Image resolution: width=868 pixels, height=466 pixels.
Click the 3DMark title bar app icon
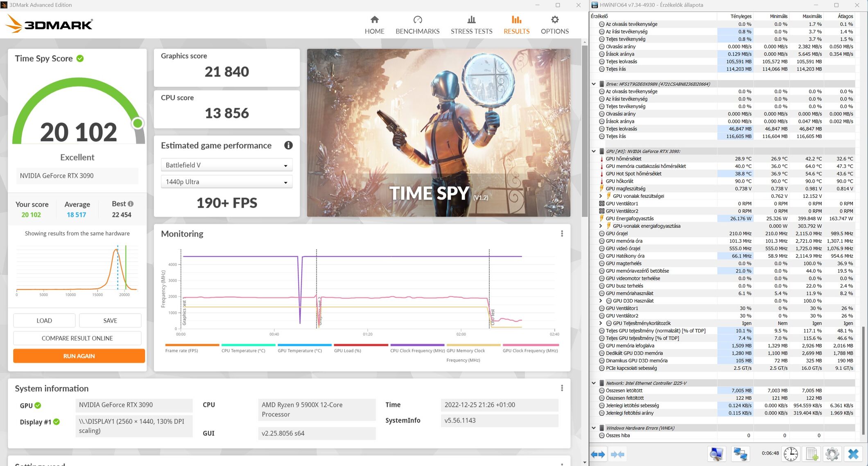click(x=4, y=5)
